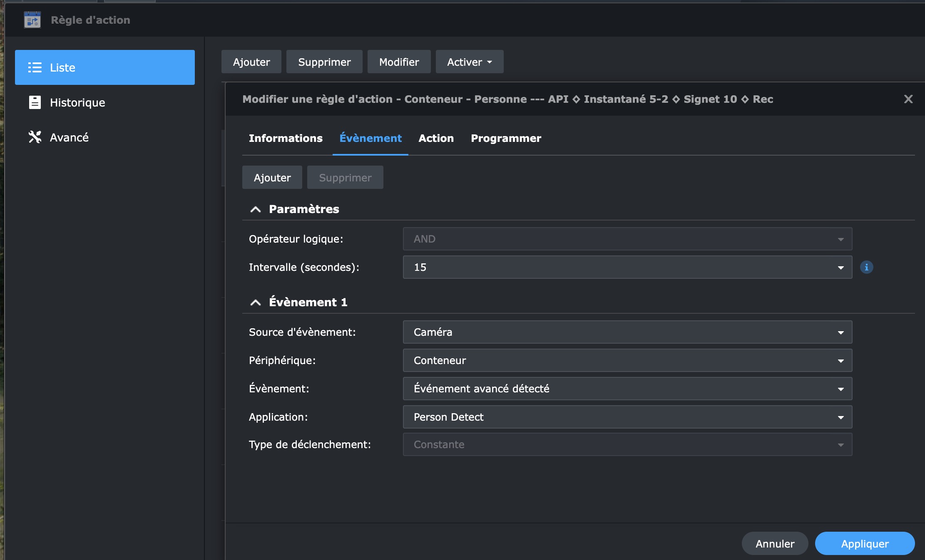Expand the Activer menu button
Image resolution: width=925 pixels, height=560 pixels.
[x=469, y=62]
